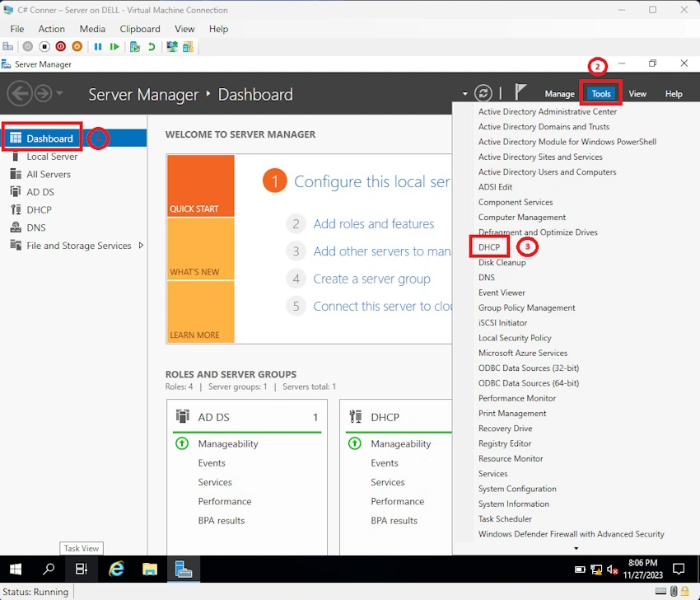Open the dropdown arrow left of Refresh icon
700x600 pixels.
464,94
